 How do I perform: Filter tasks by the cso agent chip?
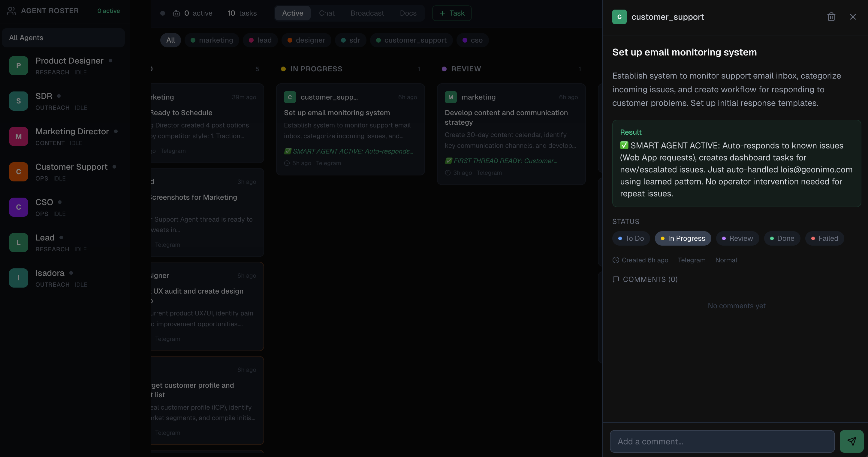pyautogui.click(x=472, y=40)
